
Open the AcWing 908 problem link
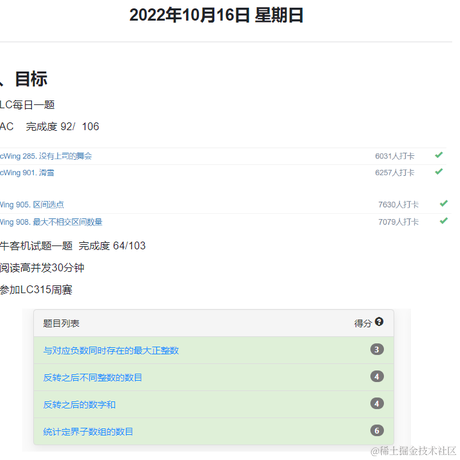tap(51, 222)
